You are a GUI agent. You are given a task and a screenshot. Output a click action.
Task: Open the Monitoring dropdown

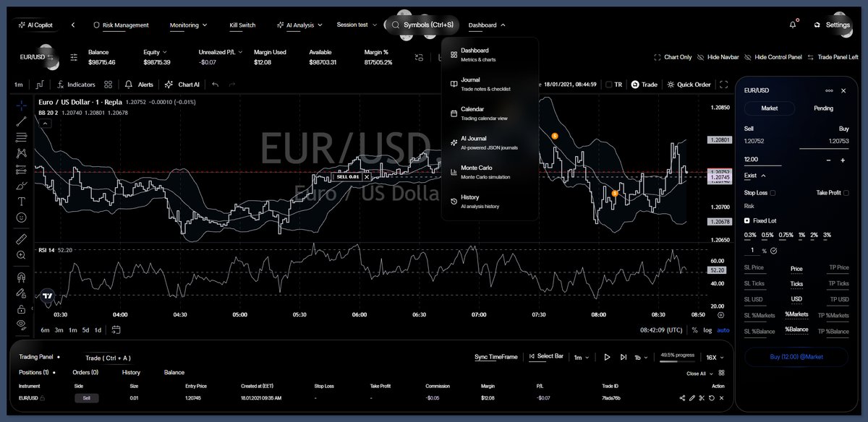[x=188, y=25]
